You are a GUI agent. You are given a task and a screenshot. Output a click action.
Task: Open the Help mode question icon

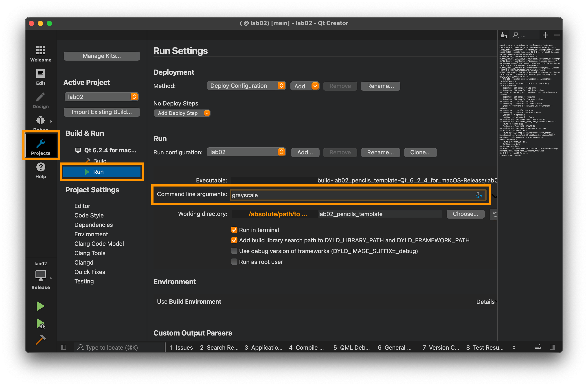click(41, 167)
